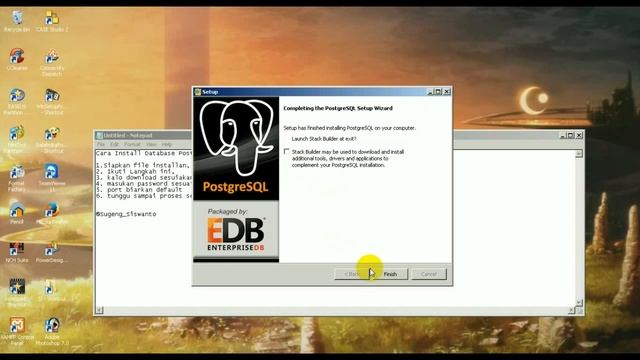Open Notepad View menu
This screenshot has width=640, height=360.
point(151,144)
